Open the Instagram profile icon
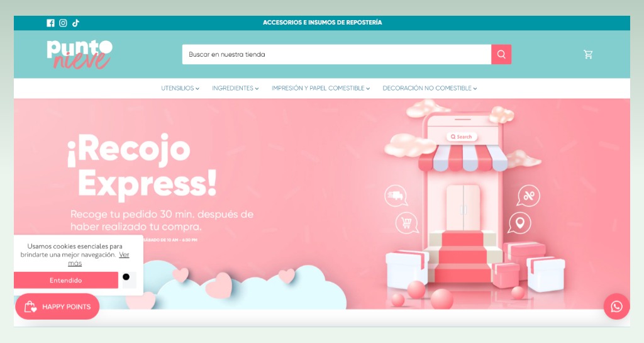The width and height of the screenshot is (644, 343). (x=63, y=23)
